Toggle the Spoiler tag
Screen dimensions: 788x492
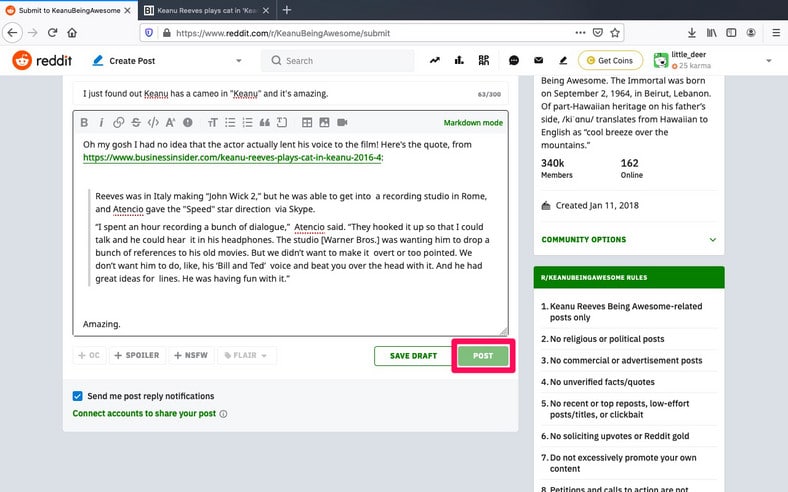click(137, 355)
